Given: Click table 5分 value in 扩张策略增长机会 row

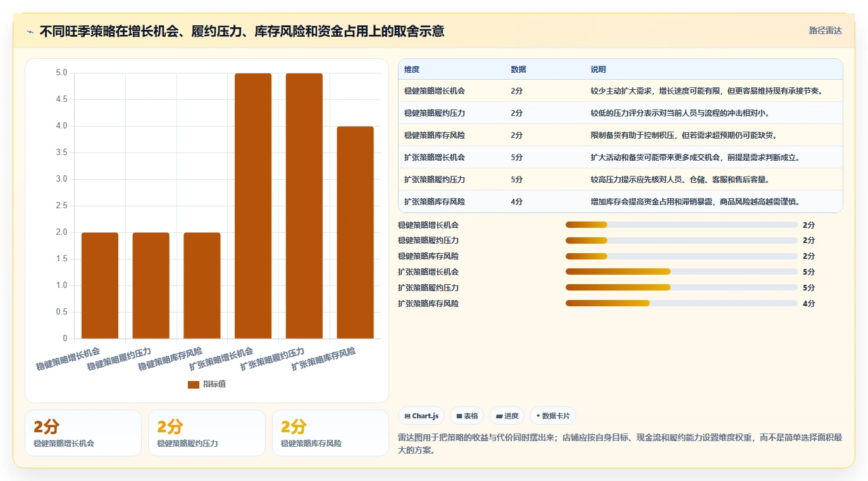Looking at the screenshot, I should tap(516, 158).
